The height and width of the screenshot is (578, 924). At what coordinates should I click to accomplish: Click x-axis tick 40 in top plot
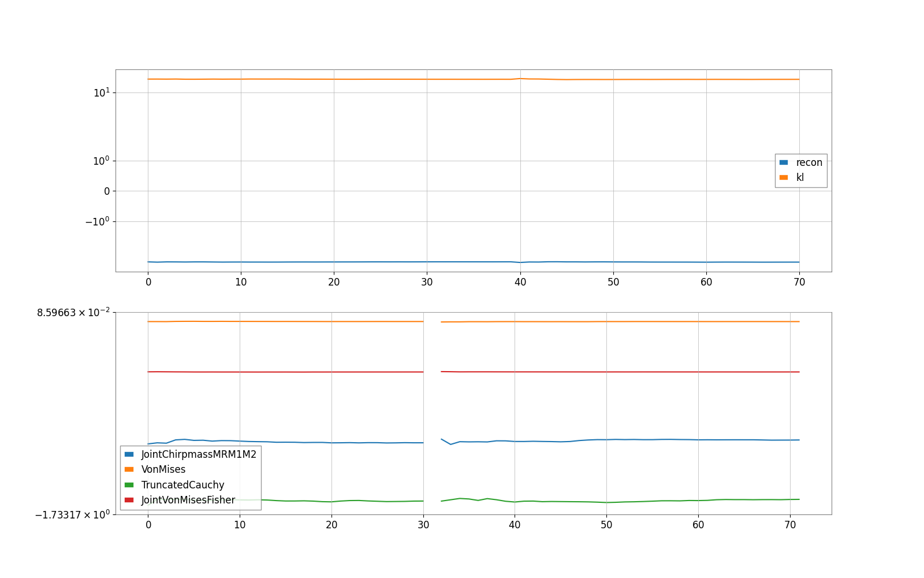point(520,282)
